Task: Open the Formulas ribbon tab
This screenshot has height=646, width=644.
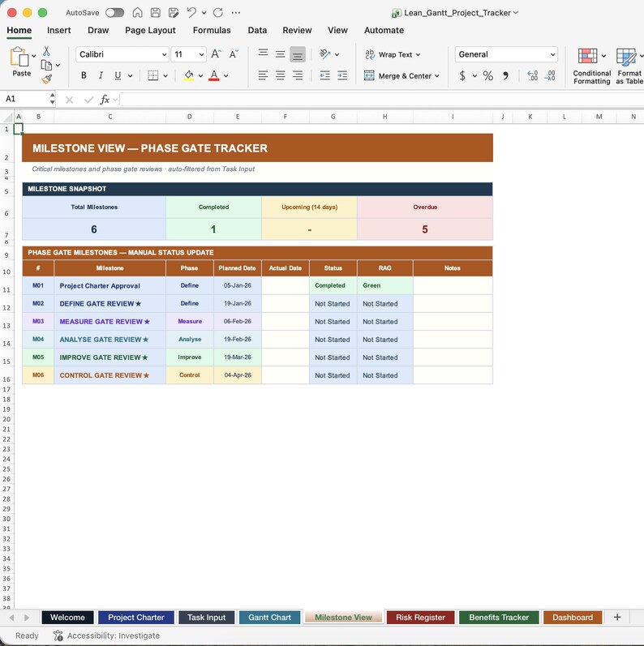Action: pyautogui.click(x=212, y=30)
